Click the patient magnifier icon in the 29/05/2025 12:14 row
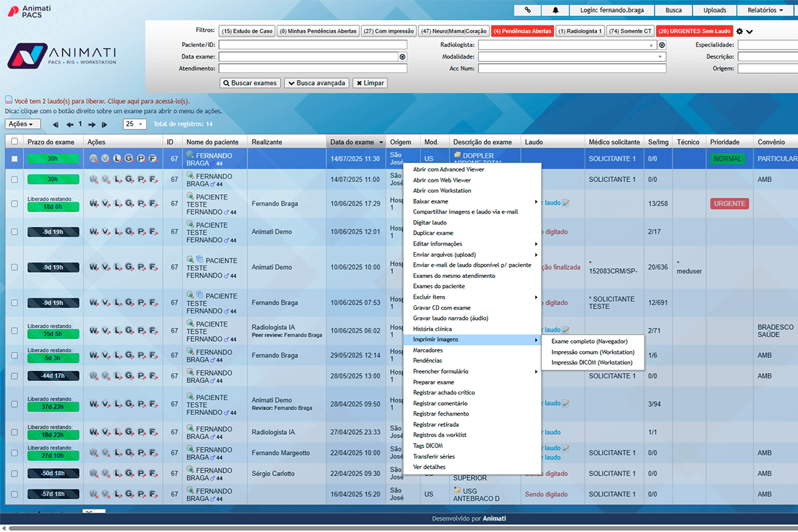The image size is (798, 532). tap(190, 352)
